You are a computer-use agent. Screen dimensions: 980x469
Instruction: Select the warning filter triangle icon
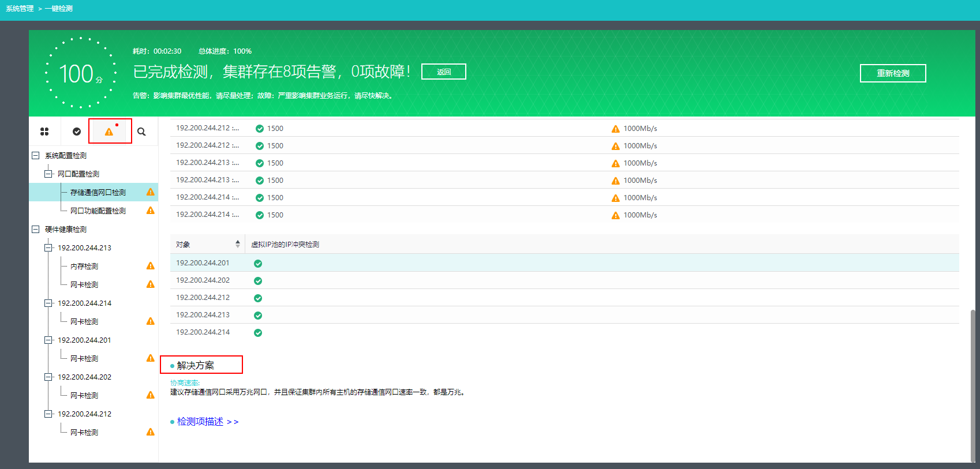pos(109,132)
